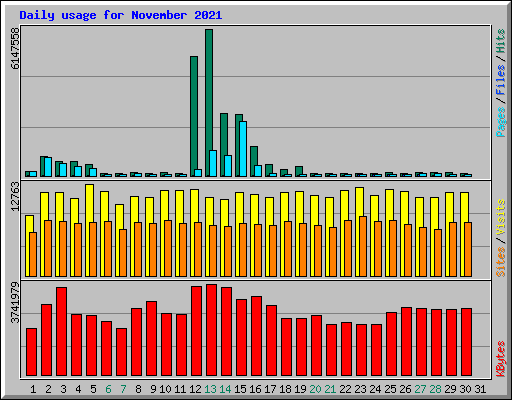Viewport: 512px width, 400px height.
Task: Click day label 30 on the x-axis
Action: tap(465, 389)
